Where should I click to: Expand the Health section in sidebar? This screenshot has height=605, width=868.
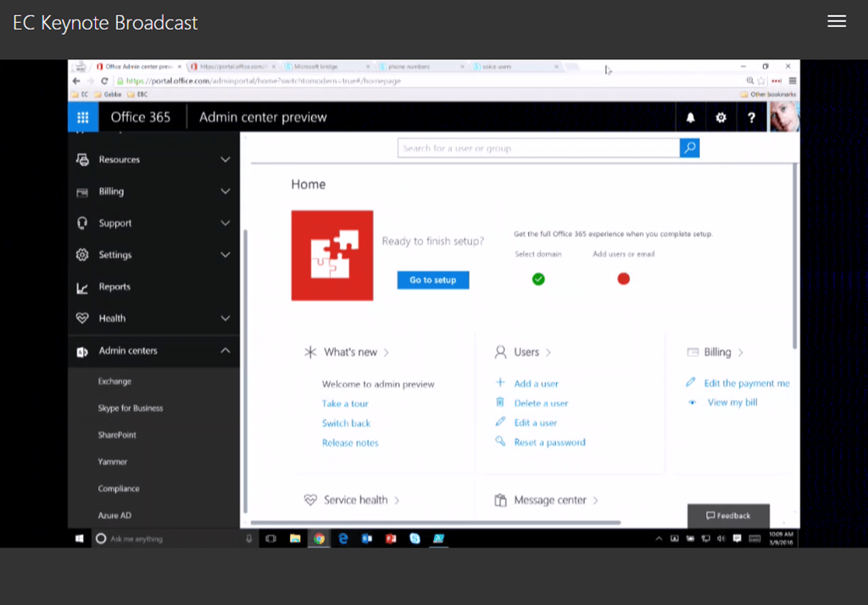pos(225,319)
